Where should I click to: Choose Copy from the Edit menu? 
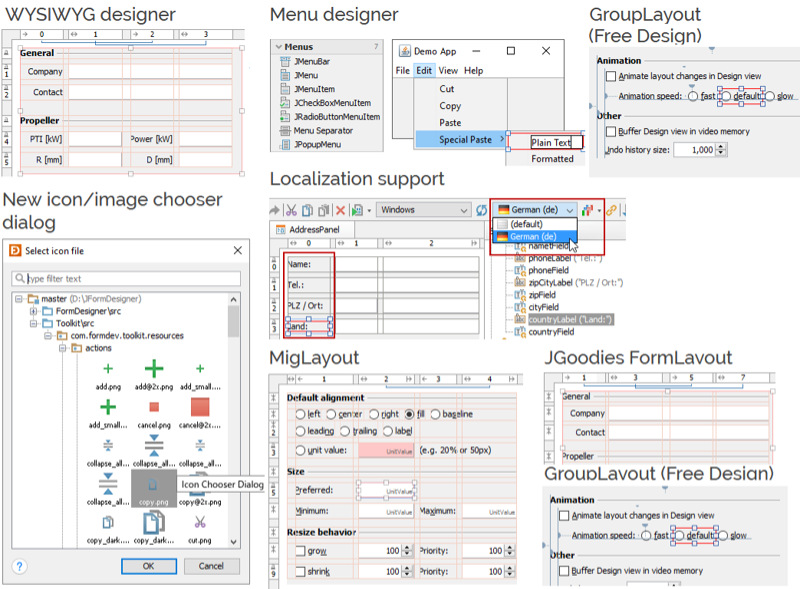click(450, 106)
